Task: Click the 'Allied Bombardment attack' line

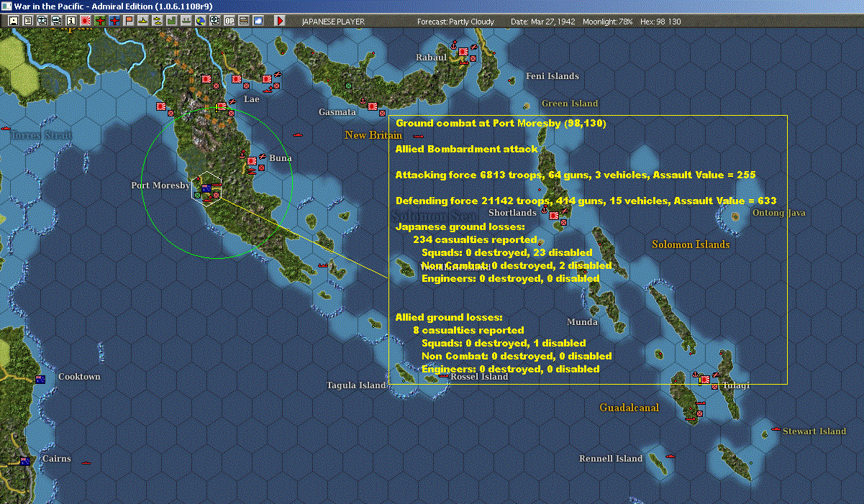Action: (467, 149)
